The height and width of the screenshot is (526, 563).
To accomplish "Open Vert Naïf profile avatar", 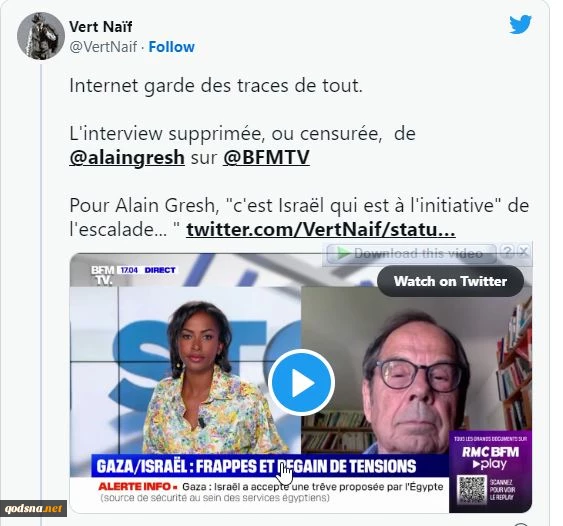I will [x=41, y=36].
